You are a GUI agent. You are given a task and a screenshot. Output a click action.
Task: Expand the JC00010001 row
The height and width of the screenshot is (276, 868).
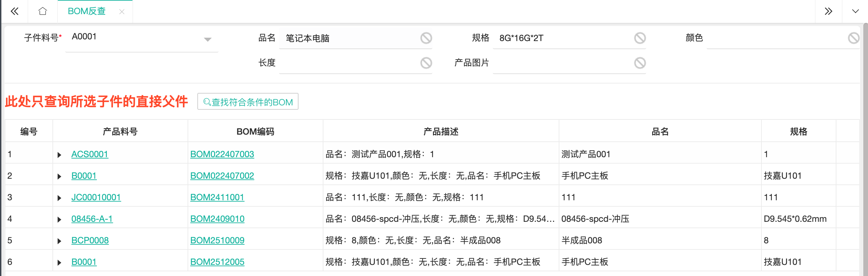pyautogui.click(x=59, y=198)
